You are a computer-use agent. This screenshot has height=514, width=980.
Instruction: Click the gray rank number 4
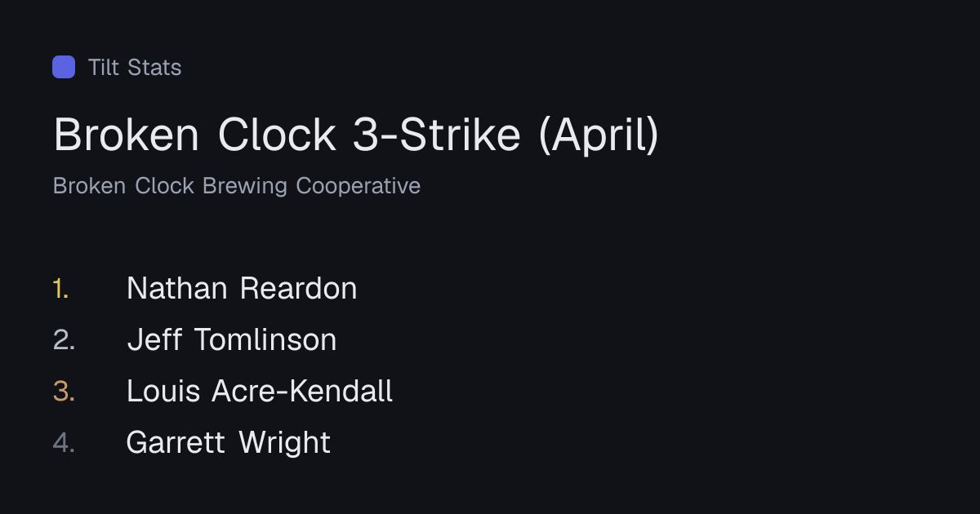64,443
